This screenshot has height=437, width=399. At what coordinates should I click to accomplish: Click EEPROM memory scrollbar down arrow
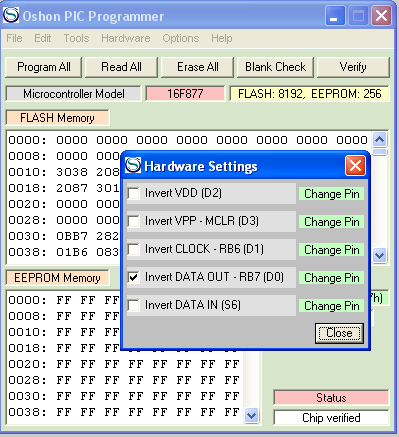[251, 415]
